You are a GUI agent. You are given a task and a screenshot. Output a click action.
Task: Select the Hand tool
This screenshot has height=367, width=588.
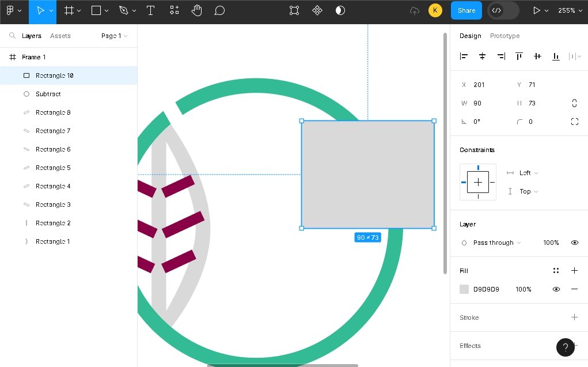(x=197, y=10)
